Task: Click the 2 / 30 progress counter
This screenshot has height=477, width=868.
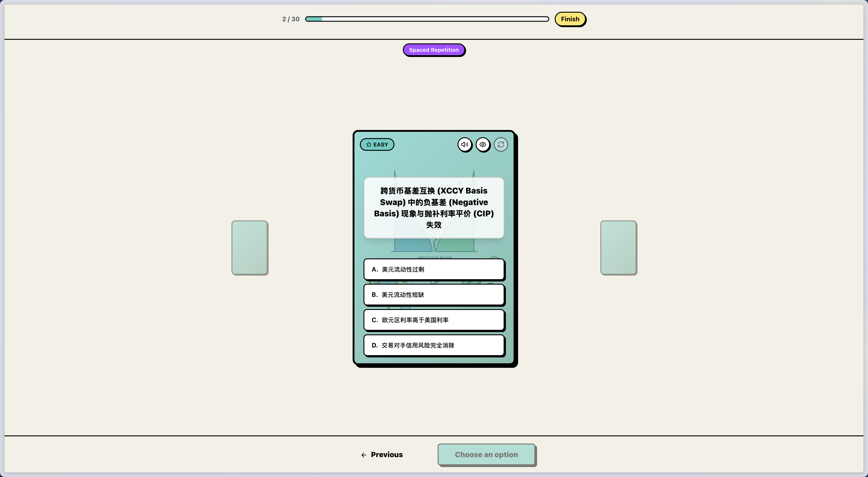Action: [x=290, y=19]
